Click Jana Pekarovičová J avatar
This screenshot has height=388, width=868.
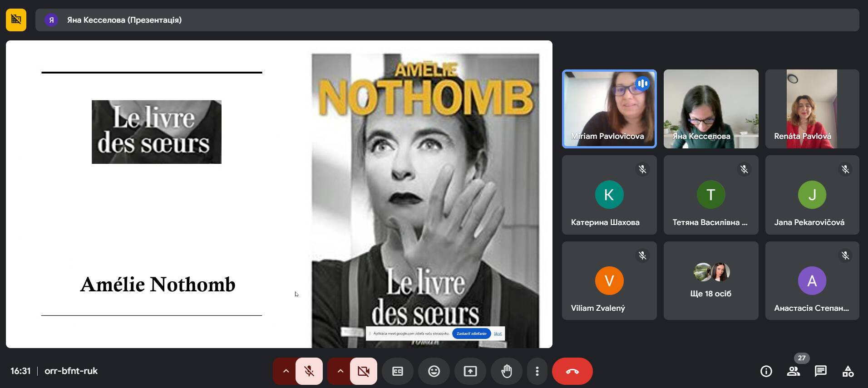[812, 195]
